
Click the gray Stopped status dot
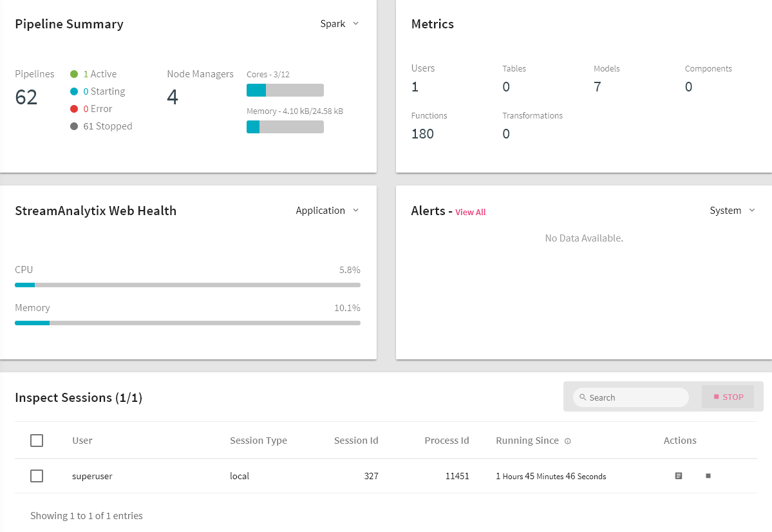coord(74,126)
